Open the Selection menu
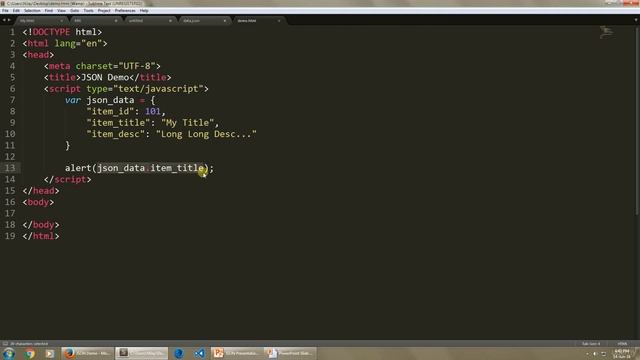The width and height of the screenshot is (640, 360). (32, 11)
